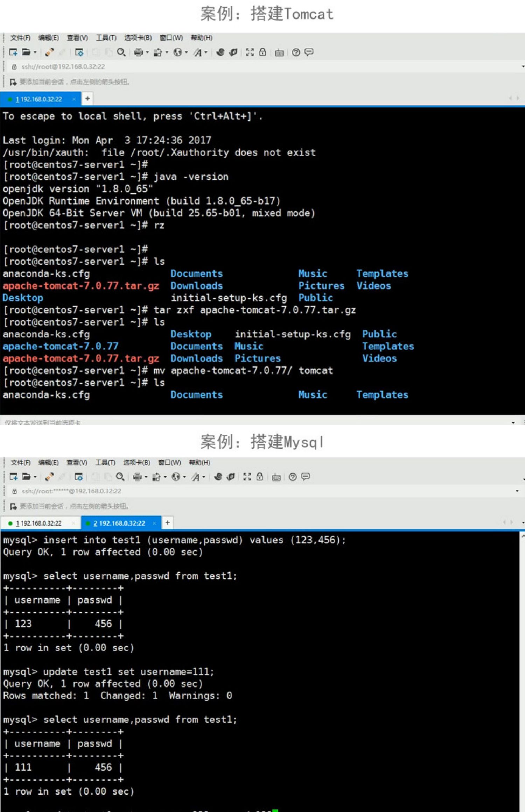The height and width of the screenshot is (812, 525).
Task: Open 编辑(E) menu in the Mysql window
Action: [48, 462]
